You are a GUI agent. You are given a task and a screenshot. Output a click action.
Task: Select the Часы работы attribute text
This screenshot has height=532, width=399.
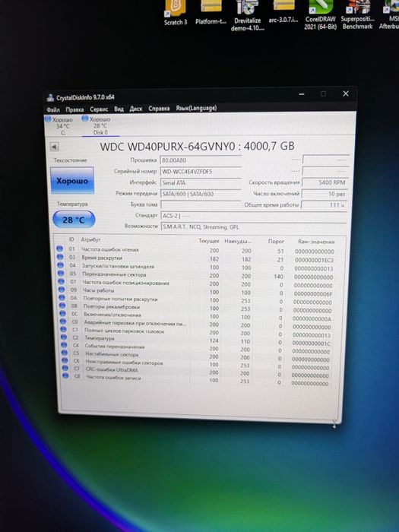click(x=99, y=290)
